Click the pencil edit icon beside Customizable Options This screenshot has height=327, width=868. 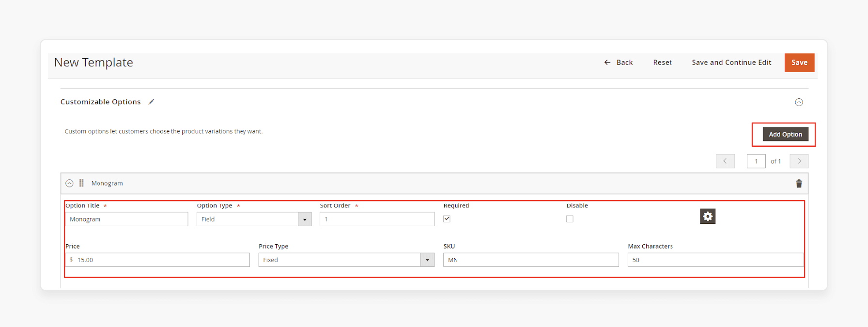point(151,102)
